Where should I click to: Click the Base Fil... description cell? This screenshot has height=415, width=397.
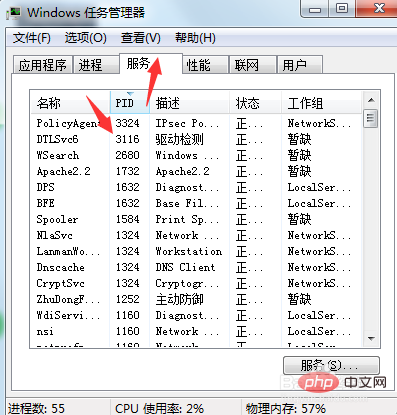187,203
